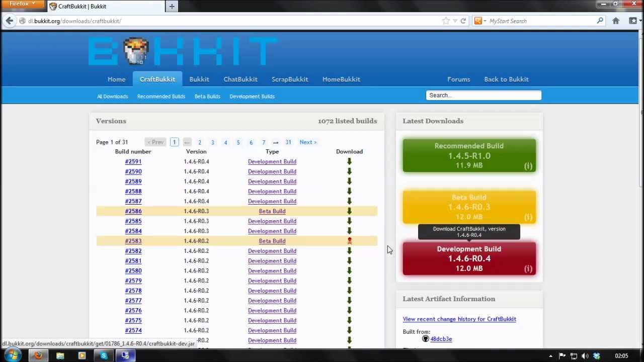Download build #2574 via green arrow
Image resolution: width=644 pixels, height=362 pixels.
(x=349, y=330)
